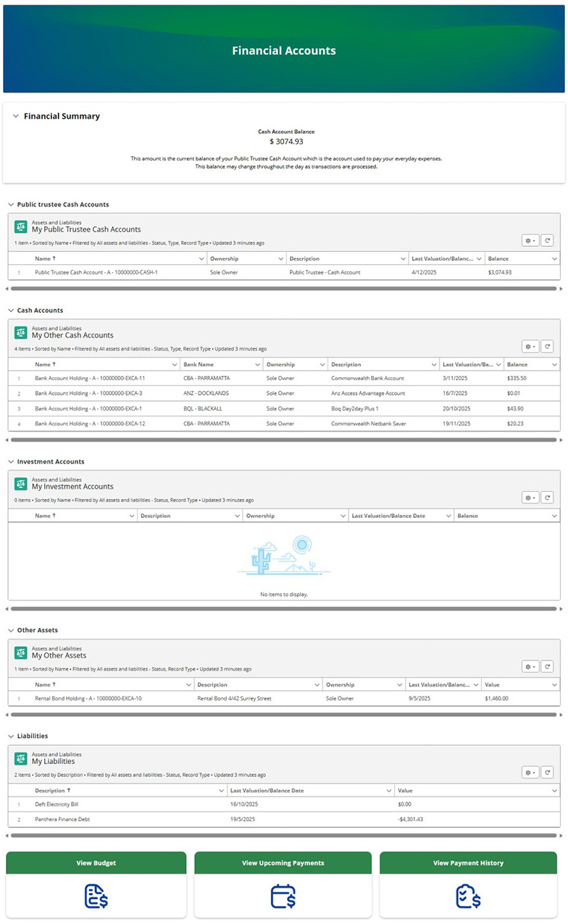Collapse the Cash Accounts section
Viewport: 568px width, 924px height.
(x=11, y=311)
